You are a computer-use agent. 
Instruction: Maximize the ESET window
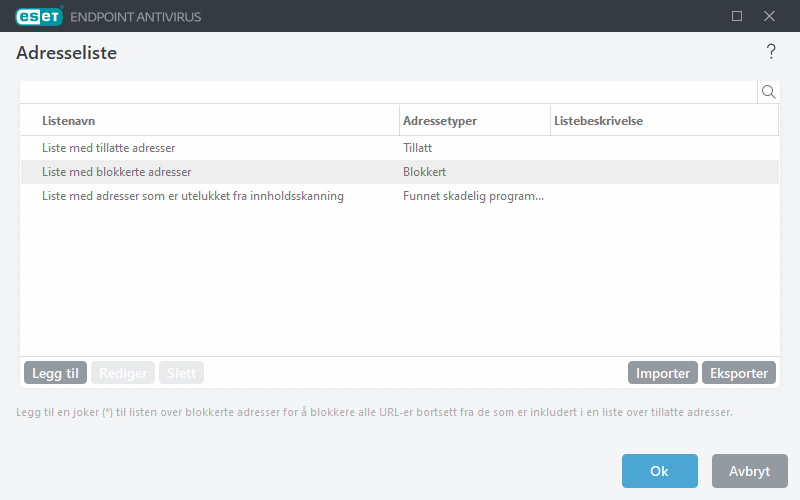[737, 16]
